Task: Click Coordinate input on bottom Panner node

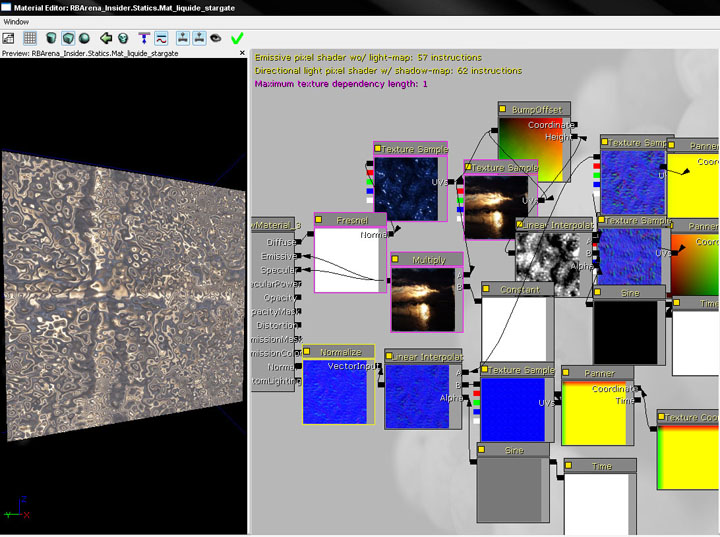Action: tap(638, 389)
